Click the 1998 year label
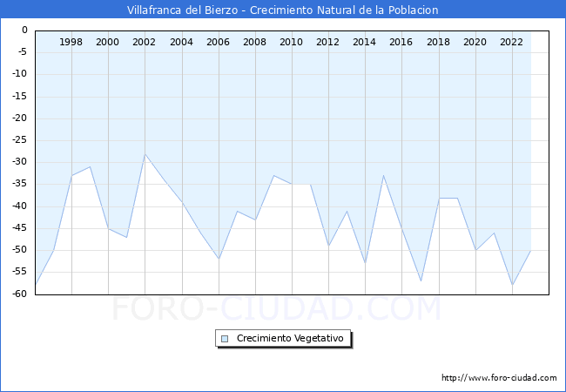The height and width of the screenshot is (392, 566). 71,42
